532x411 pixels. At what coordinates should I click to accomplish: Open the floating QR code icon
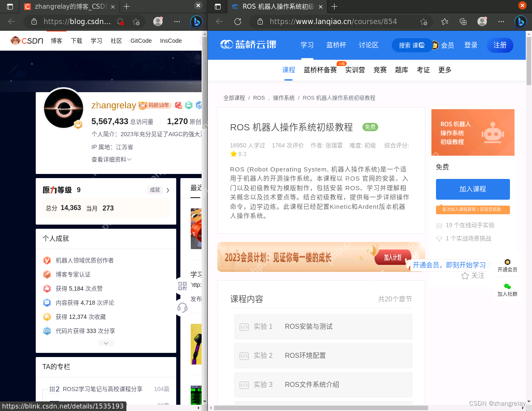(x=182, y=286)
